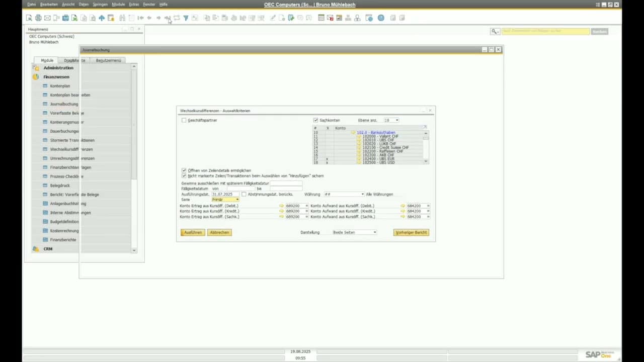Click the print preview toolbar icon
644x362 pixels.
coord(29,18)
